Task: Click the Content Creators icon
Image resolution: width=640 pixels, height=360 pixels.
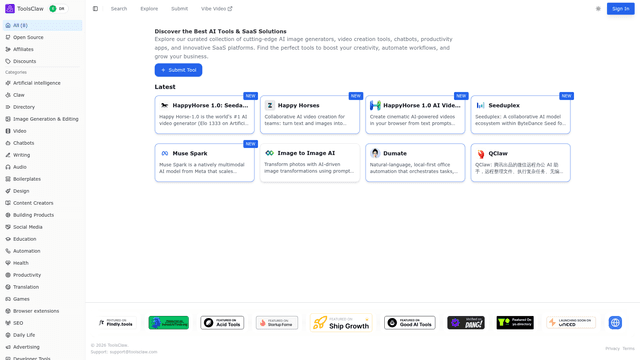Action: (x=8, y=203)
